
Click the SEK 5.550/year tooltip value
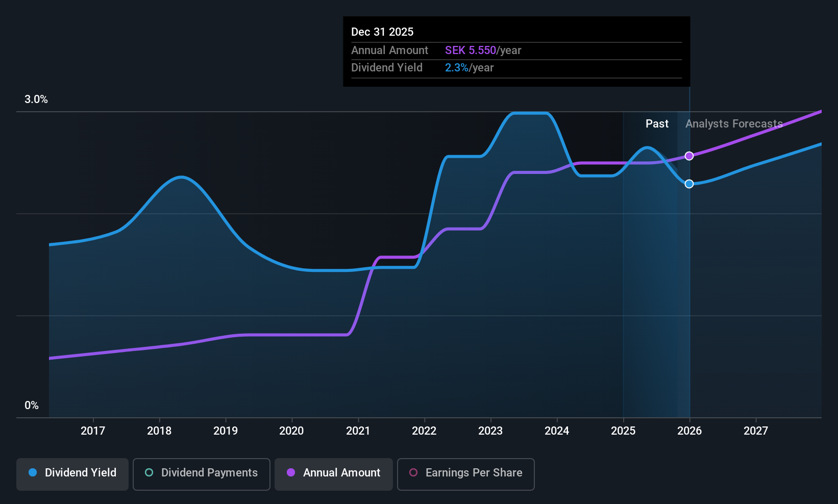pyautogui.click(x=483, y=51)
